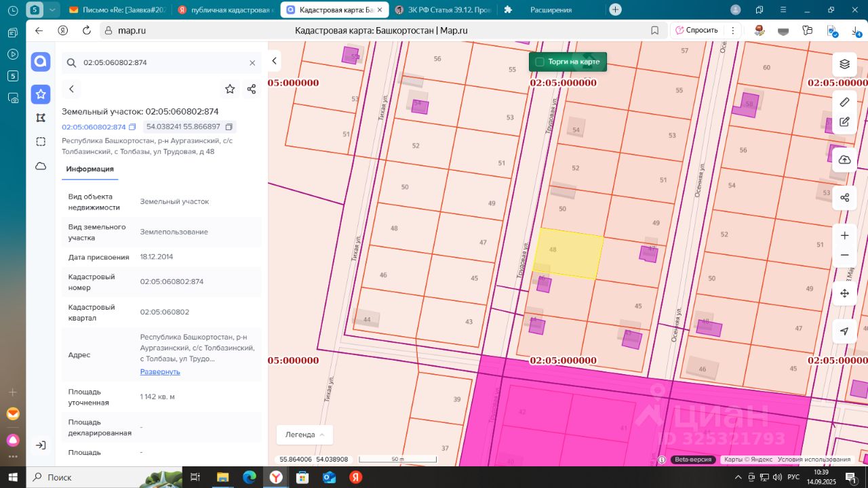Locate my position on the map
Image resolution: width=868 pixels, height=488 pixels.
[844, 331]
